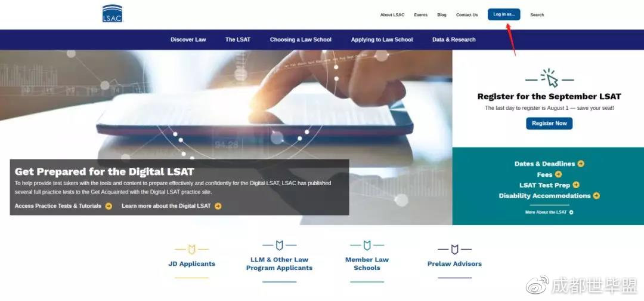Go to the Events page
Viewport: 644px width, 301px height.
tap(420, 15)
